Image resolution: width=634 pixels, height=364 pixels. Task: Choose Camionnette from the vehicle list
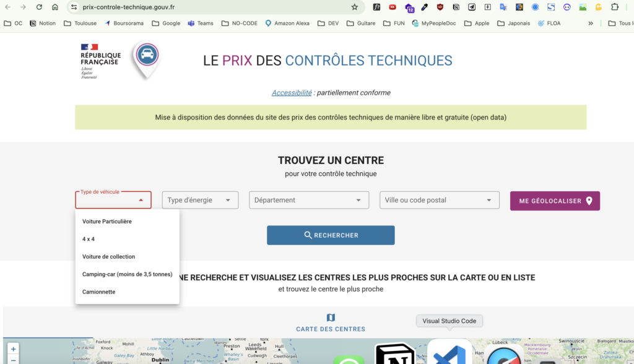click(128, 292)
